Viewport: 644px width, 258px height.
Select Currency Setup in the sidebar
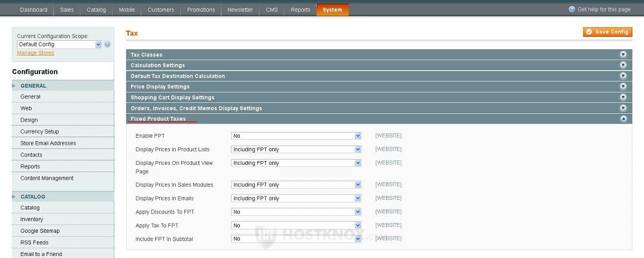click(40, 131)
